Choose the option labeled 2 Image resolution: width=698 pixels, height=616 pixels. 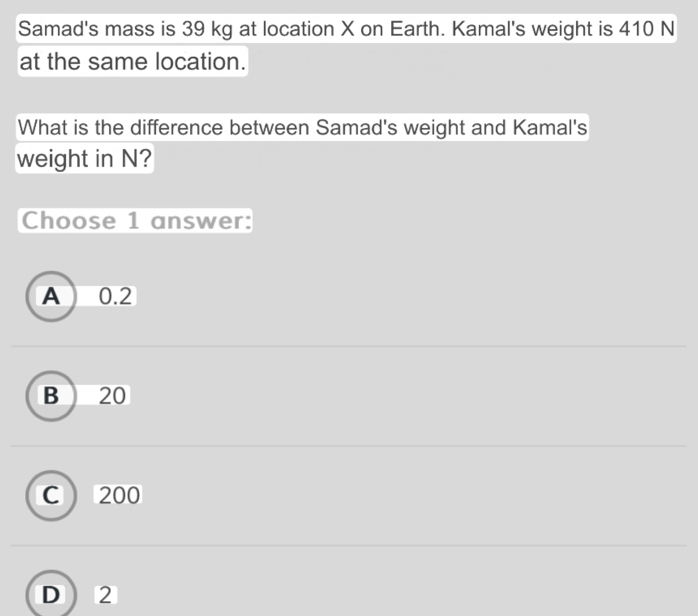click(106, 594)
